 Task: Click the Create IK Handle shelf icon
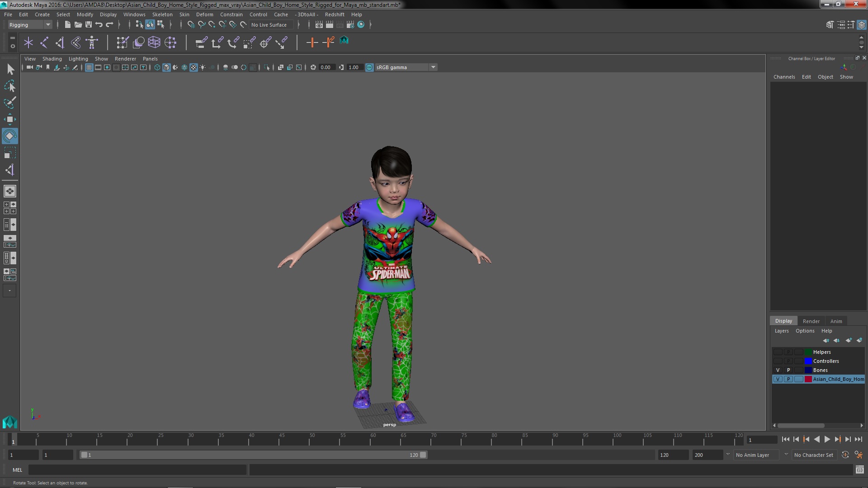(60, 42)
